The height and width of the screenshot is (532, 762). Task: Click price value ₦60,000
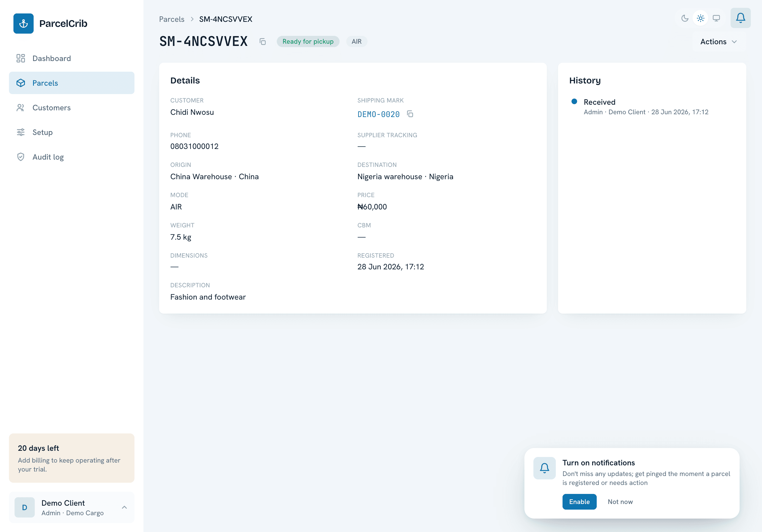(x=372, y=207)
